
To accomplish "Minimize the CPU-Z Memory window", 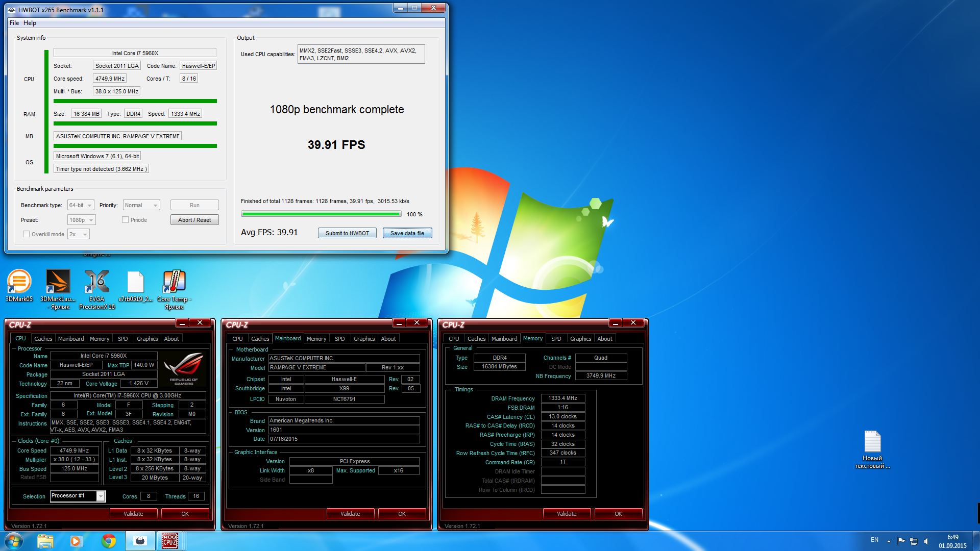I will tap(616, 322).
